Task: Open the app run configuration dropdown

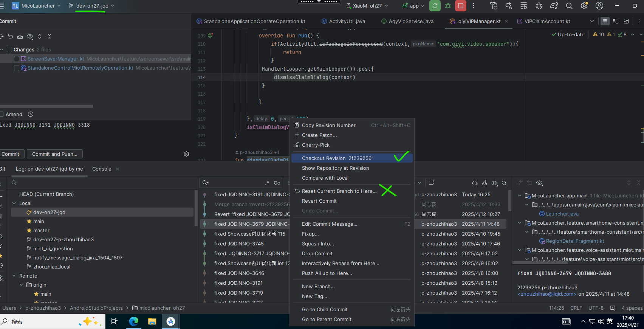Action: (413, 6)
